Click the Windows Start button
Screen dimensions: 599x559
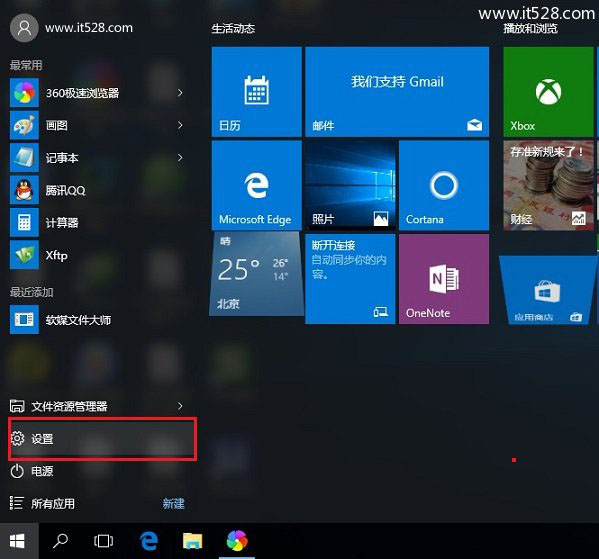[18, 541]
